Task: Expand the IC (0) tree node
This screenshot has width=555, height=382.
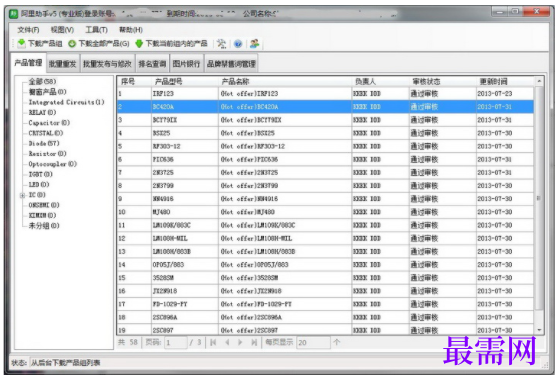Action: [x=22, y=195]
